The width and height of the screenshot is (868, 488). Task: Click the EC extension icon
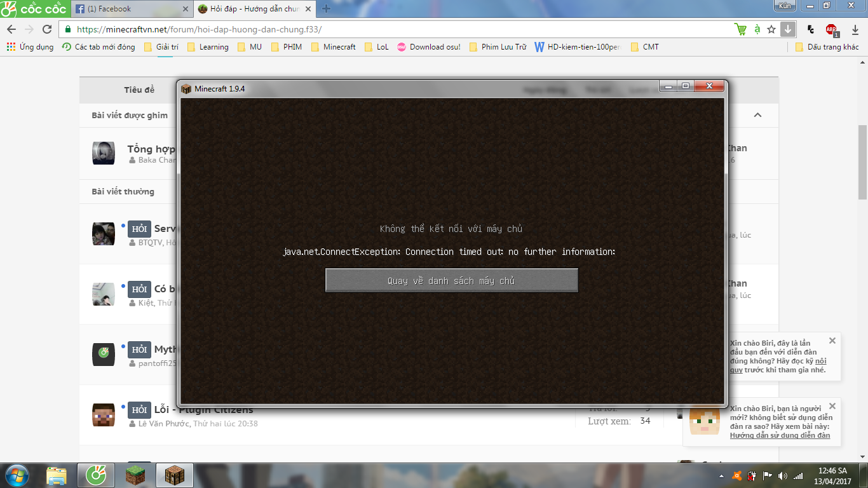(x=811, y=29)
